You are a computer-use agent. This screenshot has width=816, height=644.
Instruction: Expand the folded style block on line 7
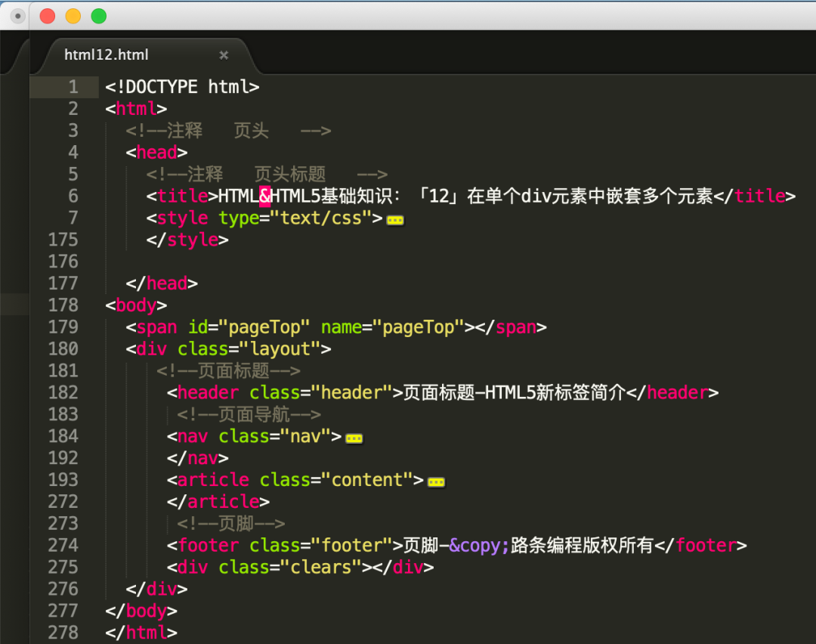pyautogui.click(x=394, y=218)
